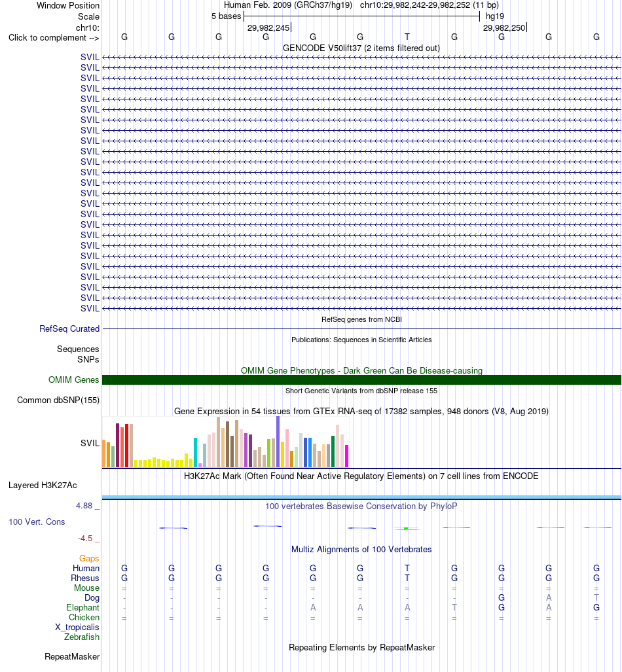The image size is (622, 672).
Task: Open 'Multiz Alignments of 100 Vertebrates' title
Action: click(361, 549)
